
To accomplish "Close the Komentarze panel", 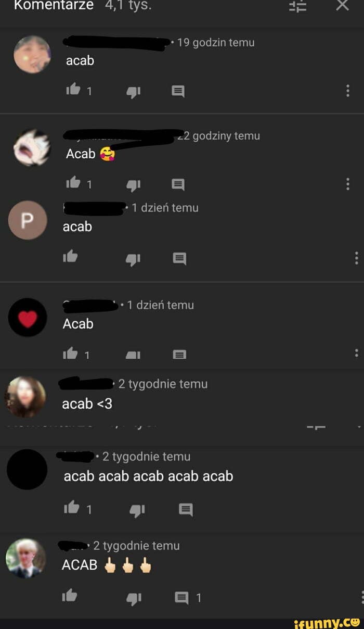I will click(x=342, y=5).
